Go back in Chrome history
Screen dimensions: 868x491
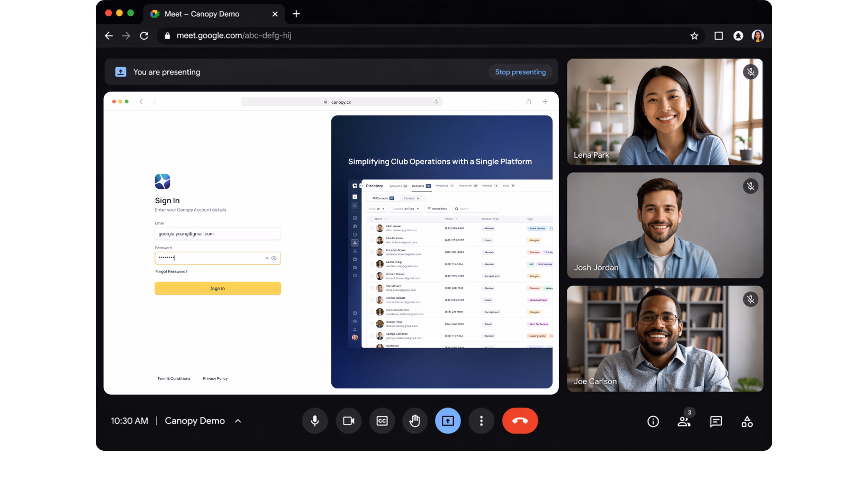(x=109, y=35)
